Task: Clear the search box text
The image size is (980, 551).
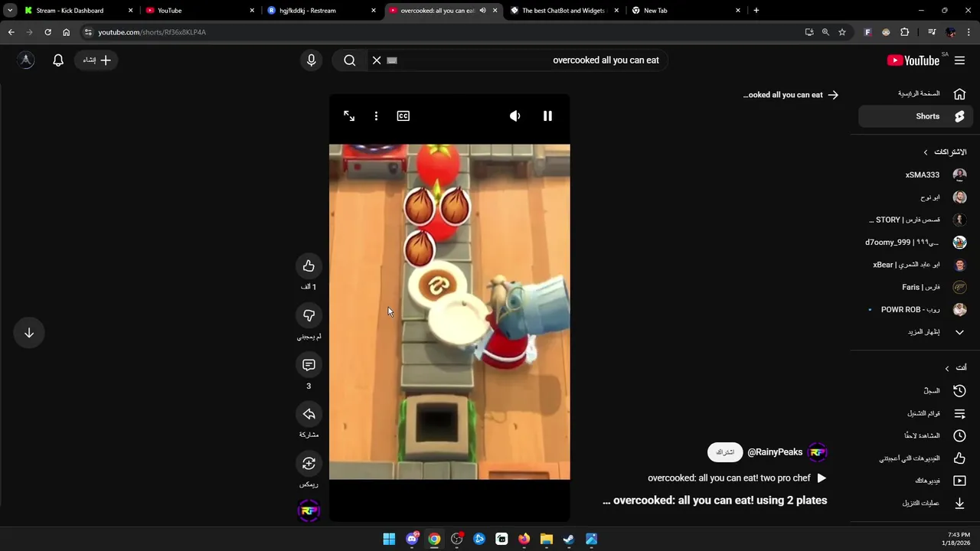Action: [377, 60]
